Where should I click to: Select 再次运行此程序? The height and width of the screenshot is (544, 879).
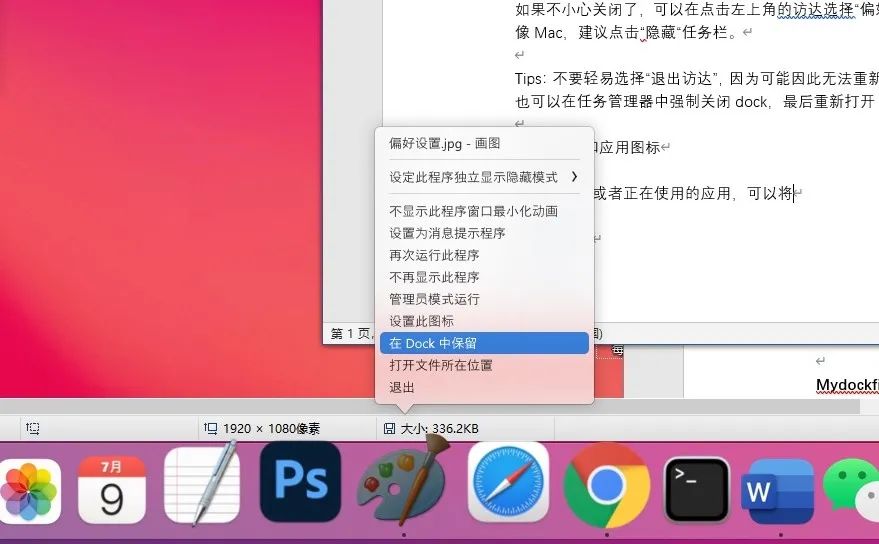point(484,255)
